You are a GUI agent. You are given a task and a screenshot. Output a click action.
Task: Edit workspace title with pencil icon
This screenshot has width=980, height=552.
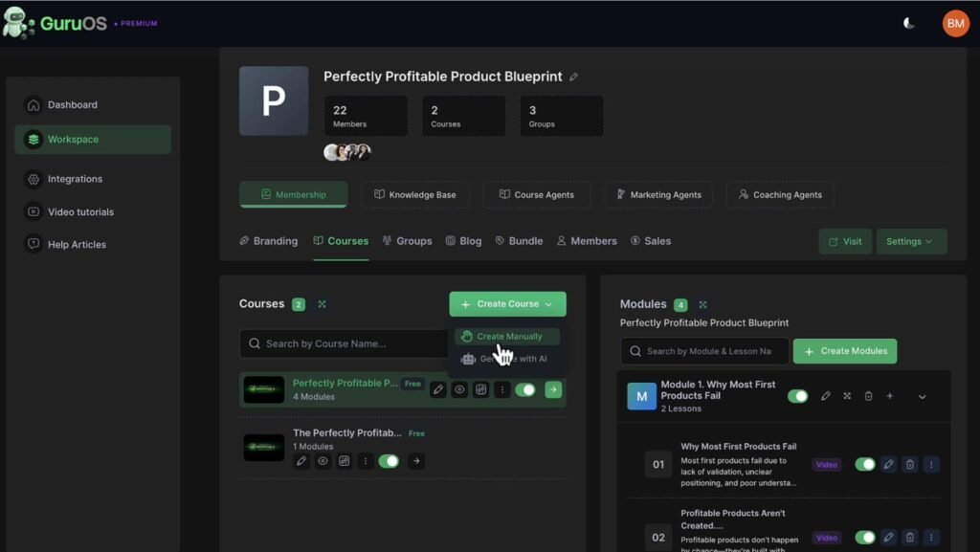(x=574, y=77)
